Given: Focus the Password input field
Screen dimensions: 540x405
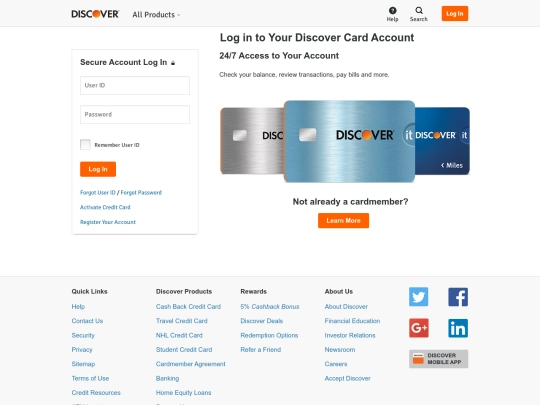Looking at the screenshot, I should tap(135, 114).
